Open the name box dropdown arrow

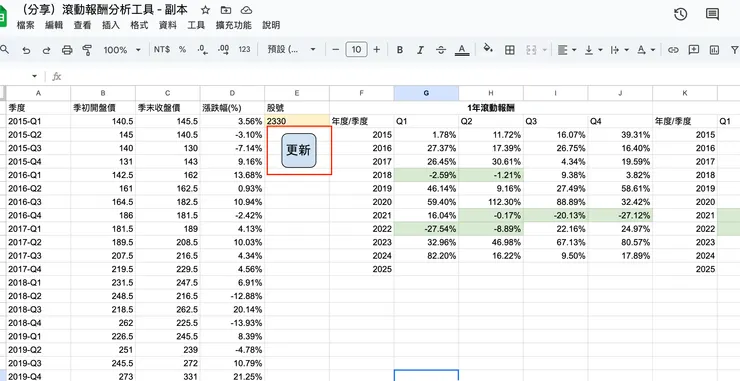pyautogui.click(x=34, y=76)
